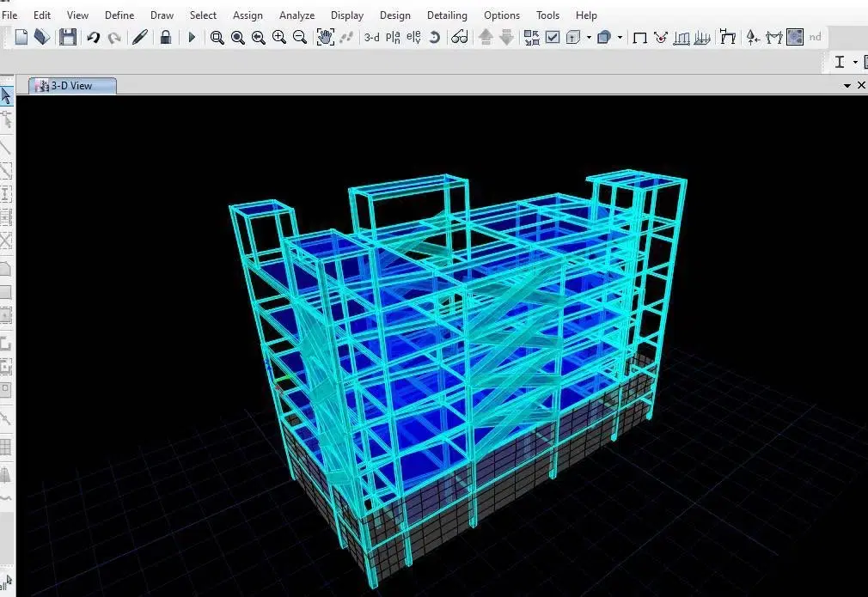Viewport: 868px width, 597px height.
Task: Click the eyeglasses icon in the toolbar
Action: (460, 37)
